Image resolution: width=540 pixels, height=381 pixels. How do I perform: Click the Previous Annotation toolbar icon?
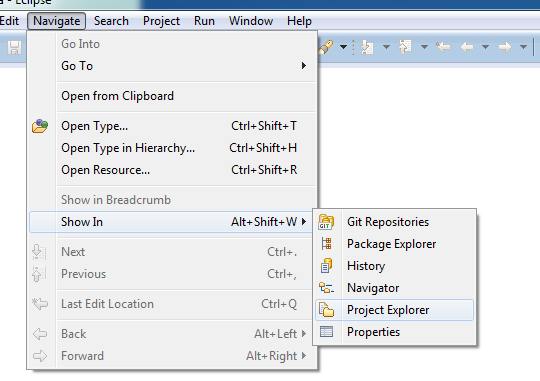(405, 47)
